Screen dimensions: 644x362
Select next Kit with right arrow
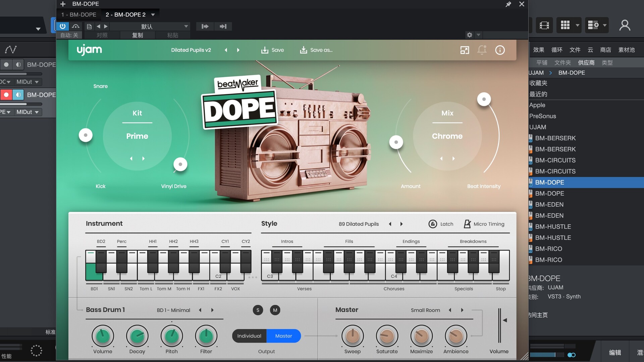pos(144,159)
